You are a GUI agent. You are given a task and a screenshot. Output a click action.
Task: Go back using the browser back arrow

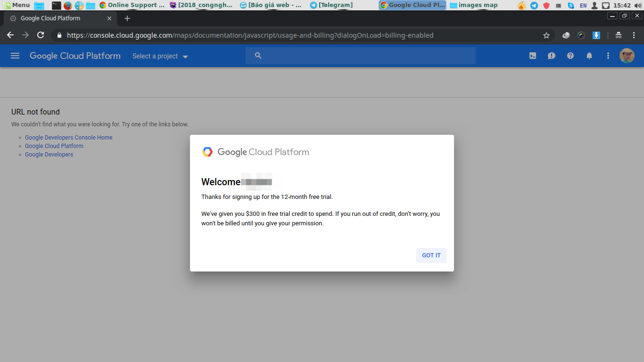(x=10, y=35)
